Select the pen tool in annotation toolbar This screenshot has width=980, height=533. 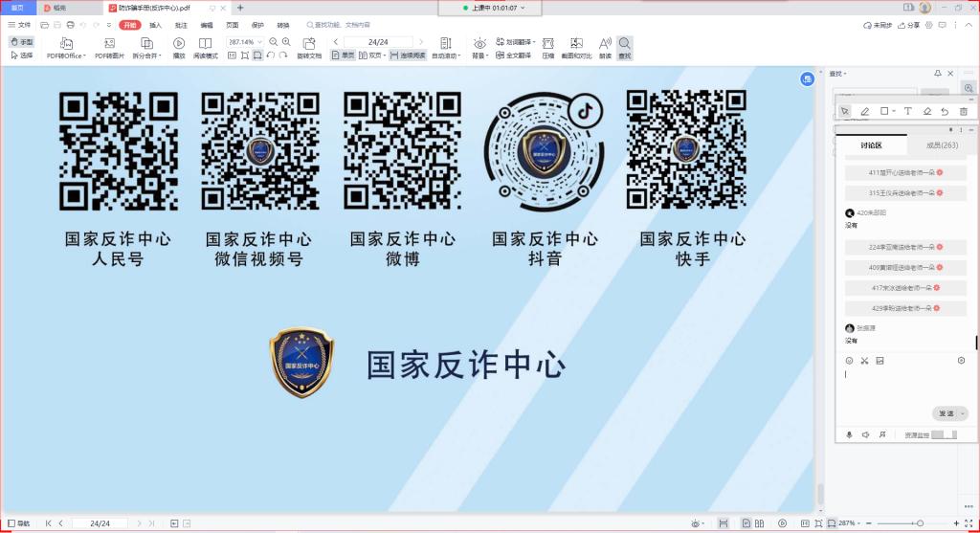pyautogui.click(x=864, y=112)
